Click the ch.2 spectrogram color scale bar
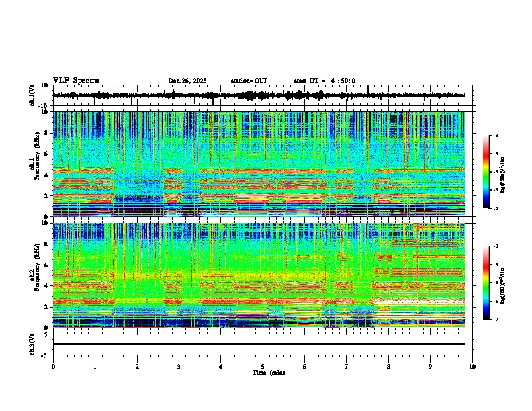 486,283
